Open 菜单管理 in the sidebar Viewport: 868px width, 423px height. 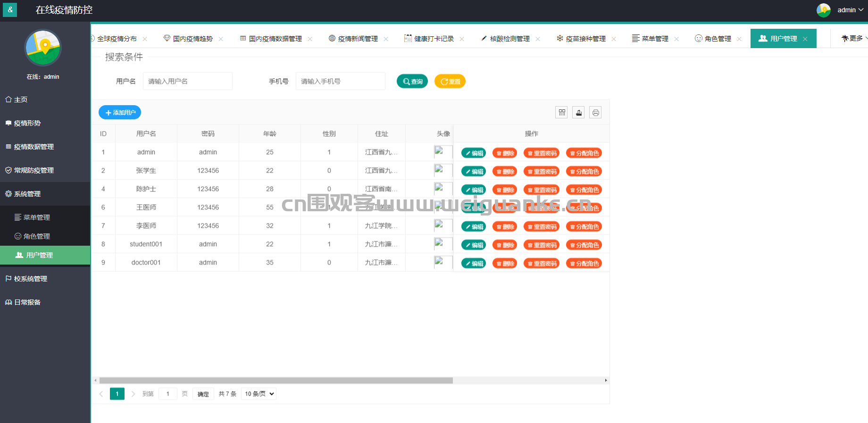point(36,217)
